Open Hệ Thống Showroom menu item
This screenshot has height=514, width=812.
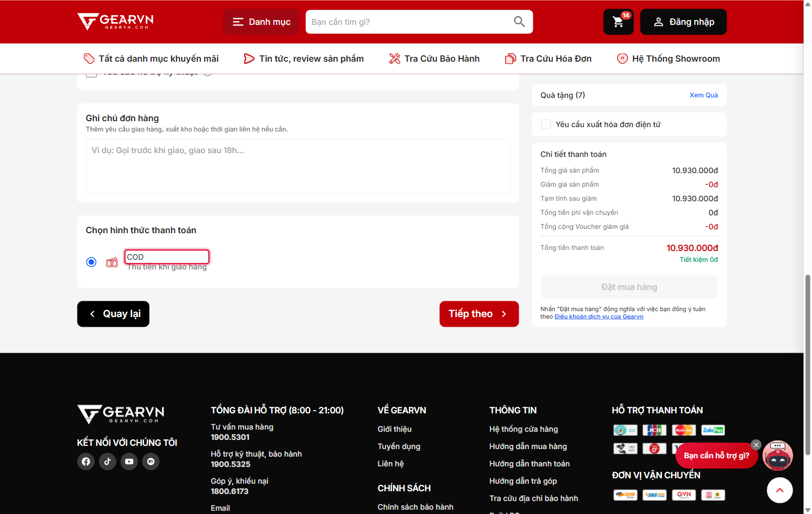tap(669, 58)
